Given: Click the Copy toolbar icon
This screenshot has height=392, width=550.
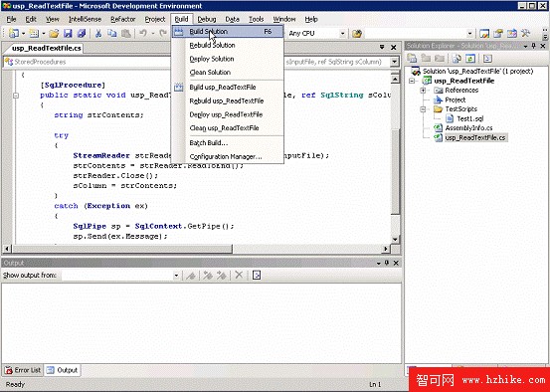Looking at the screenshot, I should point(112,34).
